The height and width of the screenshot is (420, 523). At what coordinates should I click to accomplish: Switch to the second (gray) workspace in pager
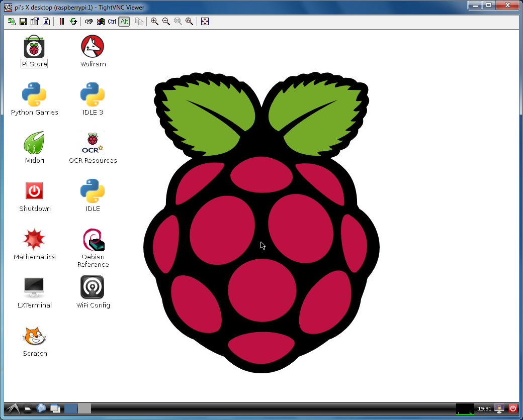pyautogui.click(x=84, y=408)
